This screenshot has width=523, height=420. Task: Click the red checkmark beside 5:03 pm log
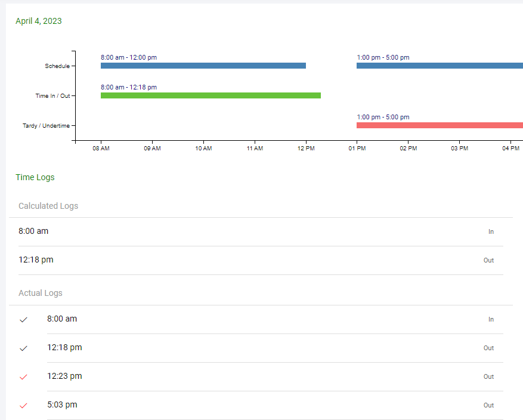pyautogui.click(x=24, y=406)
